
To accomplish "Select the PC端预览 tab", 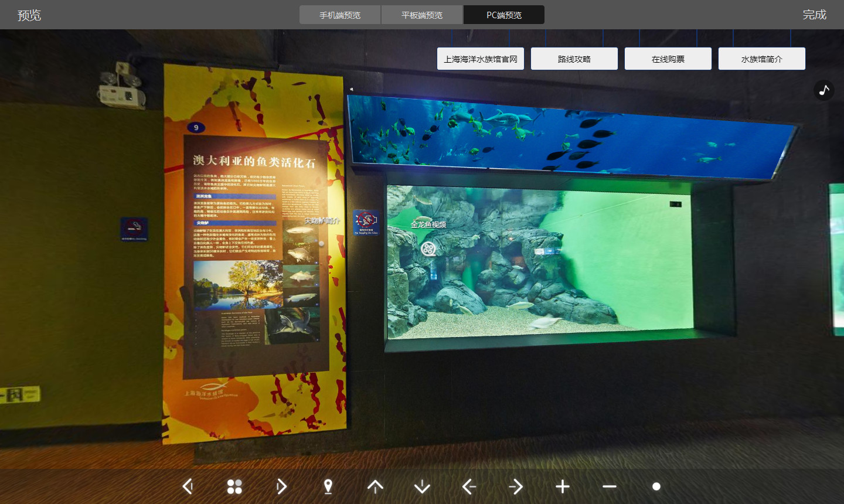I will pos(504,15).
